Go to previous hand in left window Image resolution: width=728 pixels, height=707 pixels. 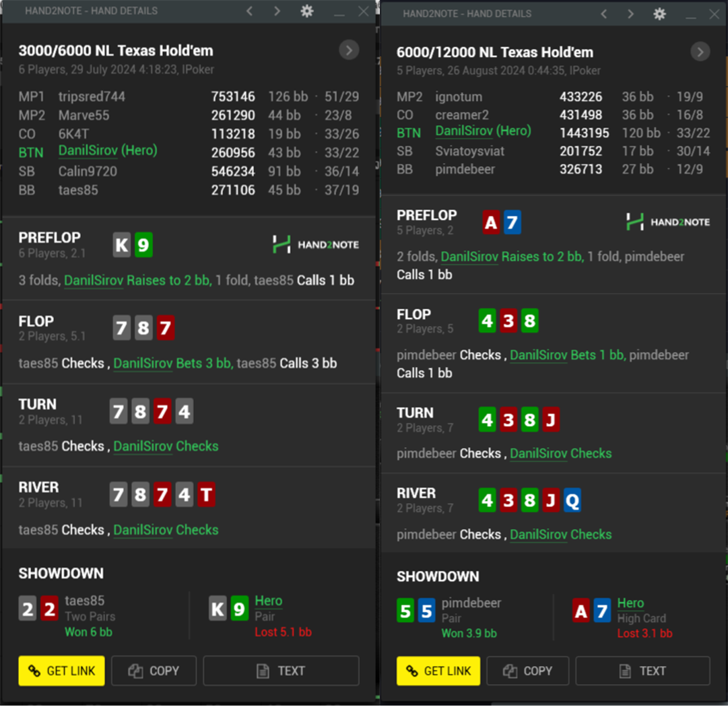tap(250, 11)
